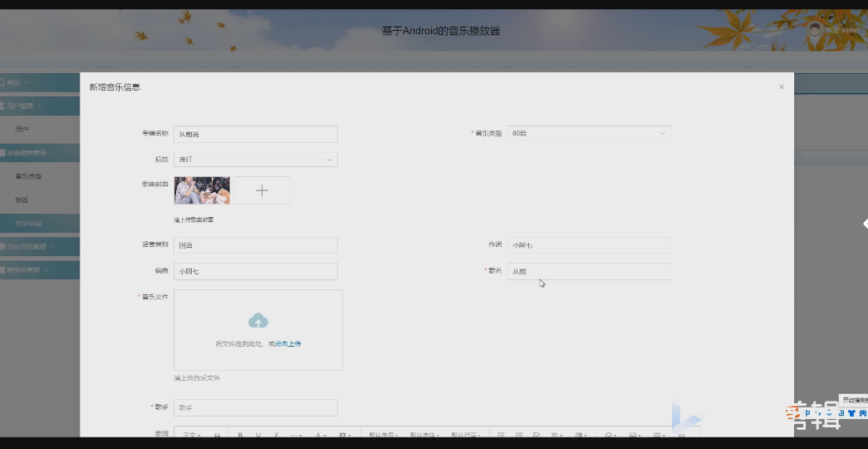Focus the 歌名 field containing 从前

click(x=589, y=272)
